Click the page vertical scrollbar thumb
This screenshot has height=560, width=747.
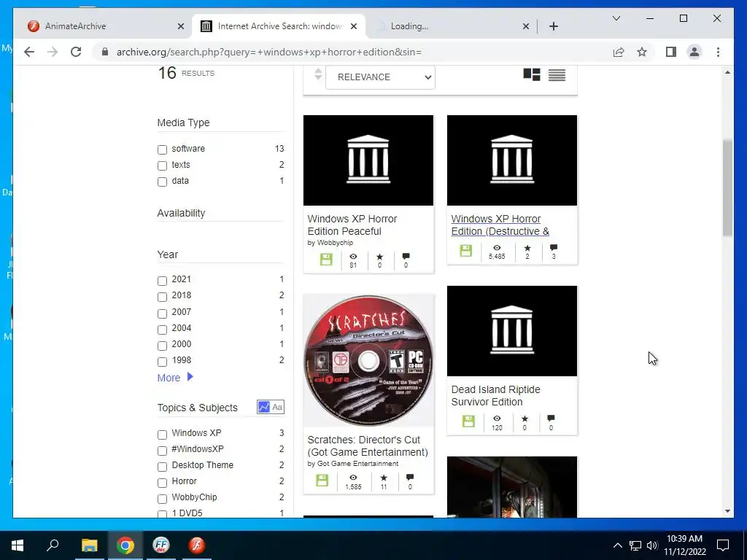(727, 187)
